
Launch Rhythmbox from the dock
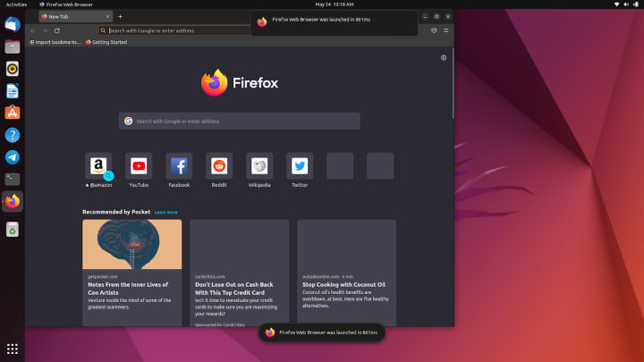pos(13,69)
